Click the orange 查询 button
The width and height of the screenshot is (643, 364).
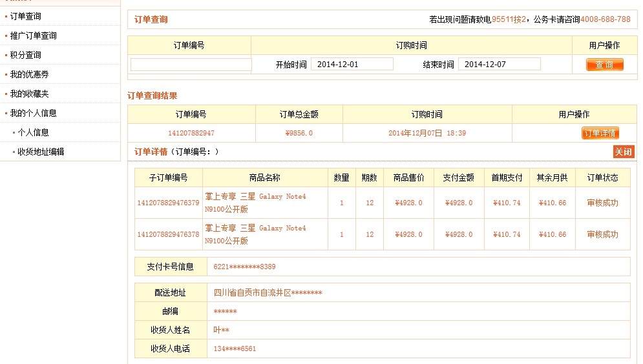pos(604,65)
